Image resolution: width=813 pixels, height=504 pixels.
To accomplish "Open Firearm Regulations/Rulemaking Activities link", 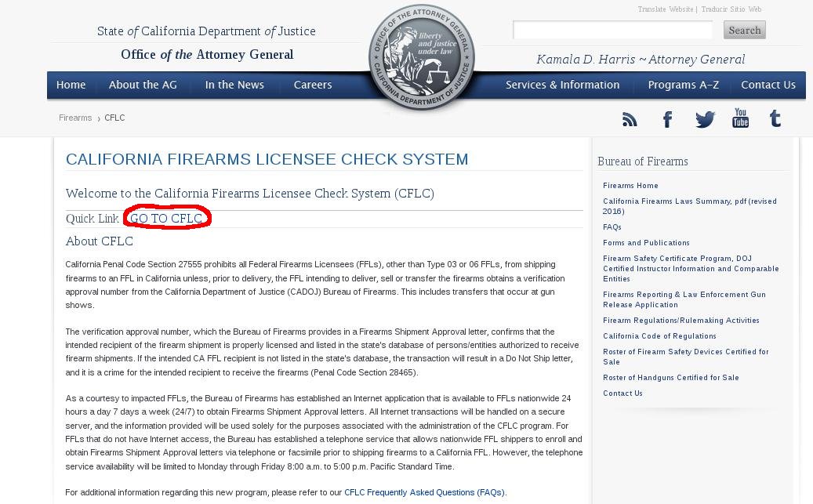I will [x=681, y=321].
